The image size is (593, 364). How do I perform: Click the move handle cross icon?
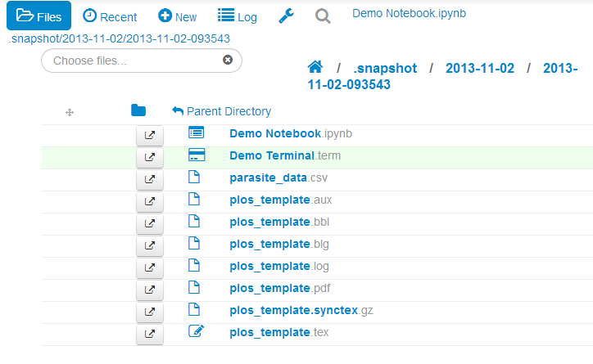tap(70, 112)
